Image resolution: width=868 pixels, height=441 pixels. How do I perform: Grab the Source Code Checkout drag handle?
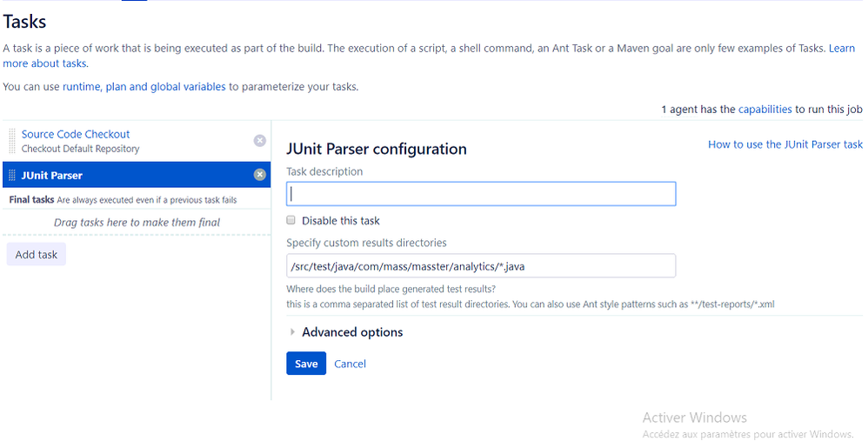click(12, 141)
